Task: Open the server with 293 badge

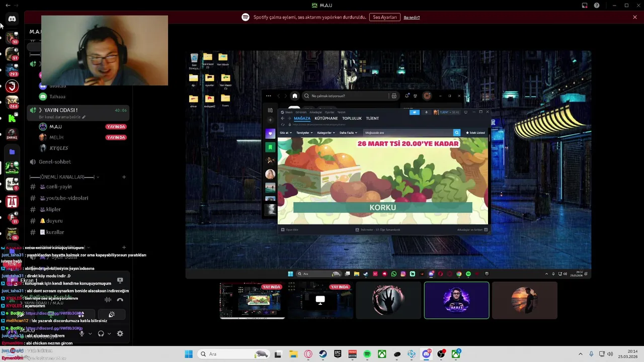Action: [x=12, y=69]
